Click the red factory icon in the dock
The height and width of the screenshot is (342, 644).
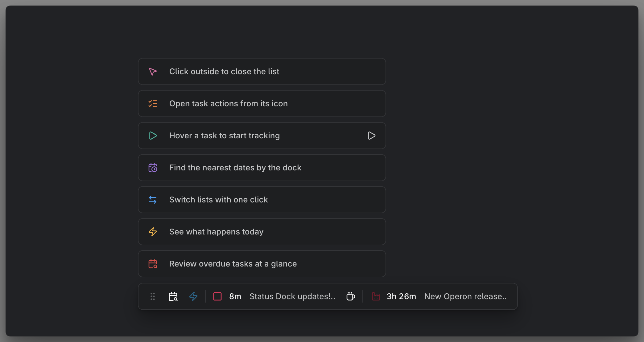pyautogui.click(x=376, y=296)
